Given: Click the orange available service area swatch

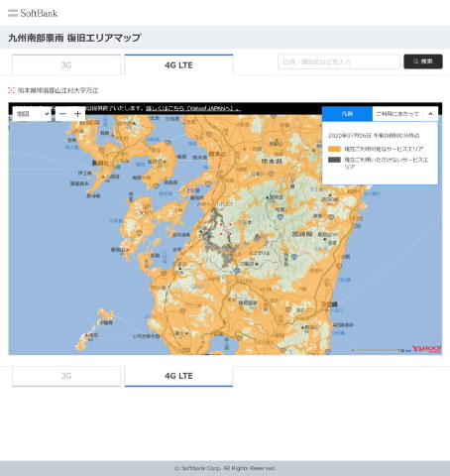Looking at the screenshot, I should [334, 149].
